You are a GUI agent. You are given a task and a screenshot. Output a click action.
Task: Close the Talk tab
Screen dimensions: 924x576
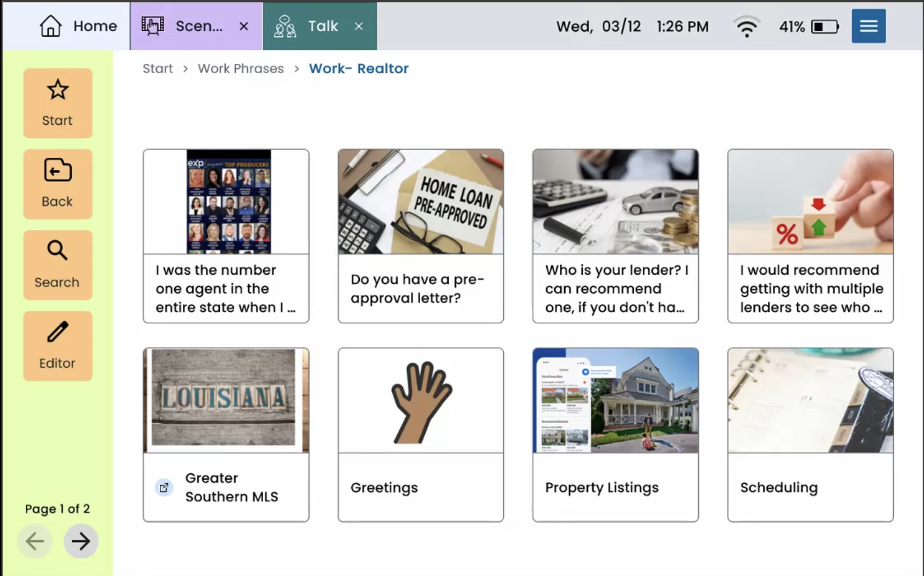pyautogui.click(x=359, y=26)
